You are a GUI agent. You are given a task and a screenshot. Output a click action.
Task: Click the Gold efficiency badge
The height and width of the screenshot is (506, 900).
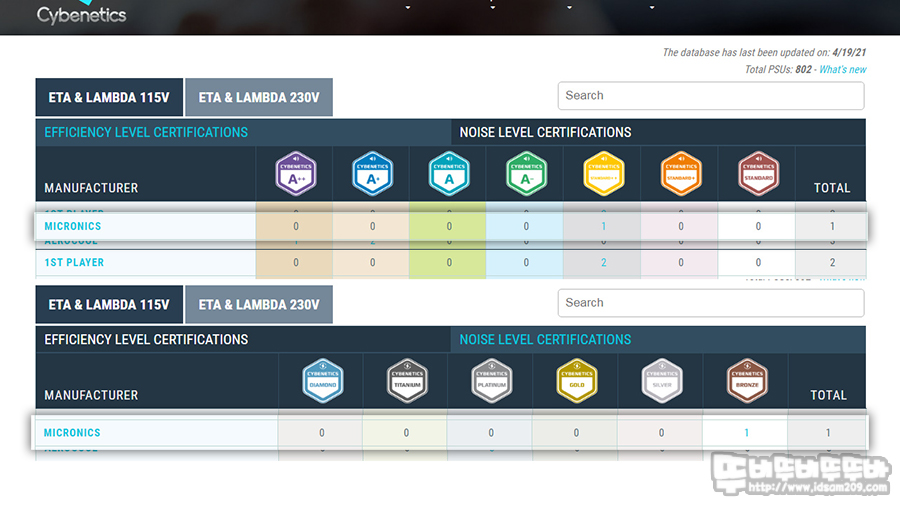[577, 380]
